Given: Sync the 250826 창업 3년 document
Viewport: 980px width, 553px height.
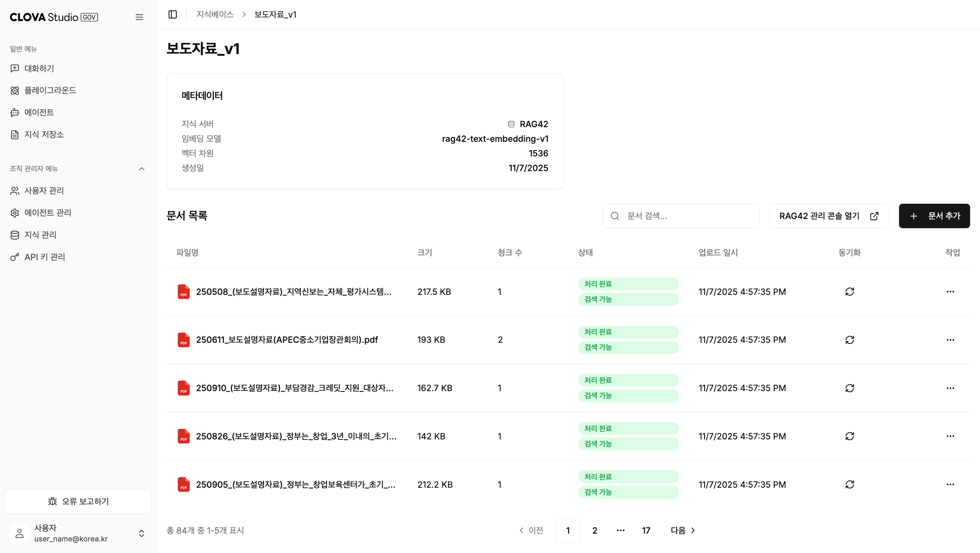Looking at the screenshot, I should [x=850, y=436].
